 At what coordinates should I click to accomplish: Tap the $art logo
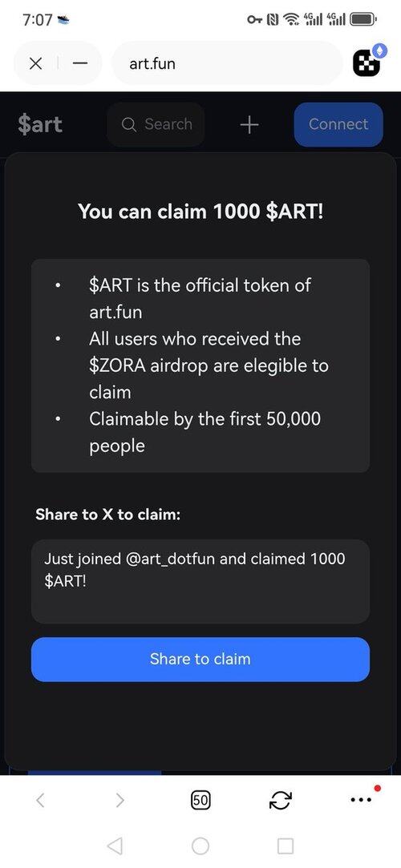click(x=40, y=124)
